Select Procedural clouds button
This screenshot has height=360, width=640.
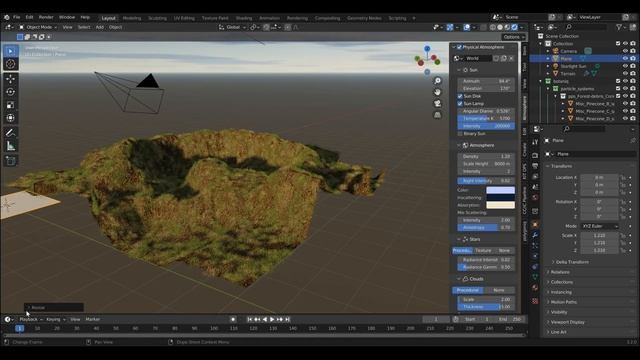468,290
